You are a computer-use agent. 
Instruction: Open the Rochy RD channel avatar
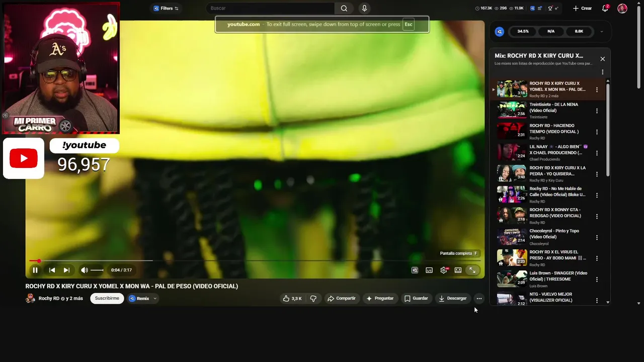(31, 298)
